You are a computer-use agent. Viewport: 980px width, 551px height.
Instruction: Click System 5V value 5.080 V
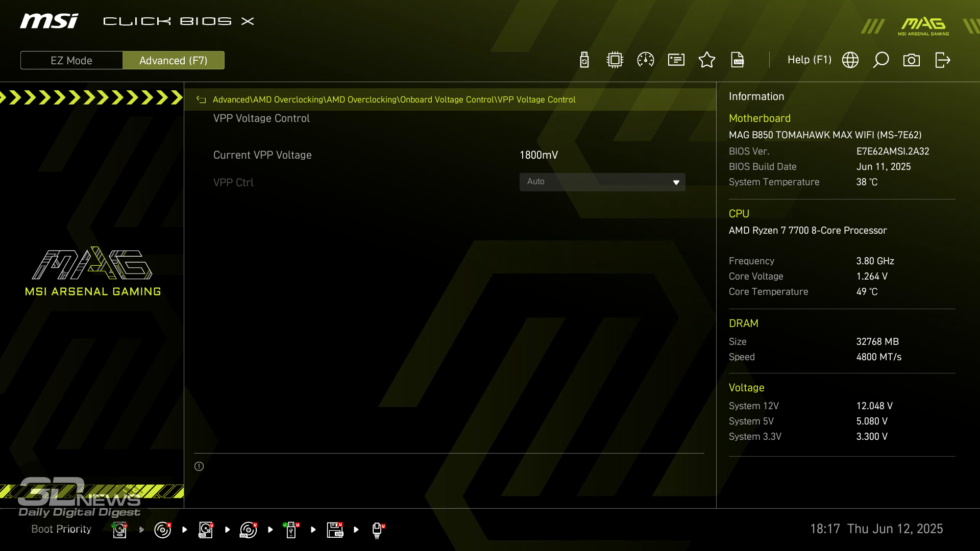872,421
